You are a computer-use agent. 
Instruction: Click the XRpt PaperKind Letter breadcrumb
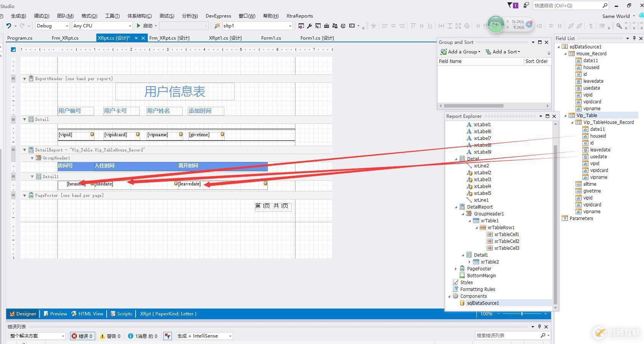click(x=168, y=314)
